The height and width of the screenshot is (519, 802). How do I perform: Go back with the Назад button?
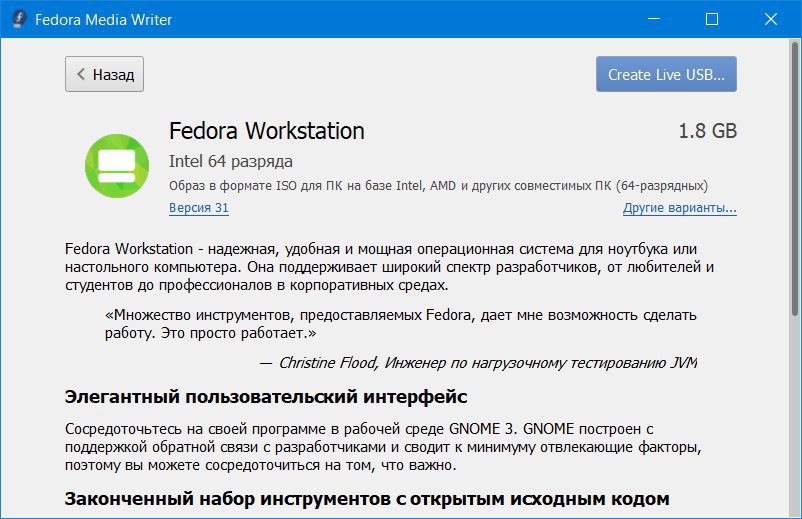coord(104,74)
